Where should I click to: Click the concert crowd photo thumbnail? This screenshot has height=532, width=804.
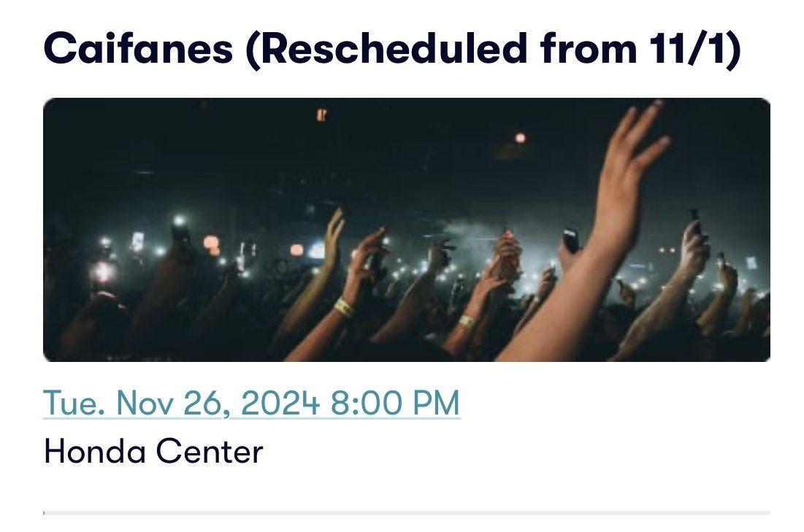coord(406,229)
